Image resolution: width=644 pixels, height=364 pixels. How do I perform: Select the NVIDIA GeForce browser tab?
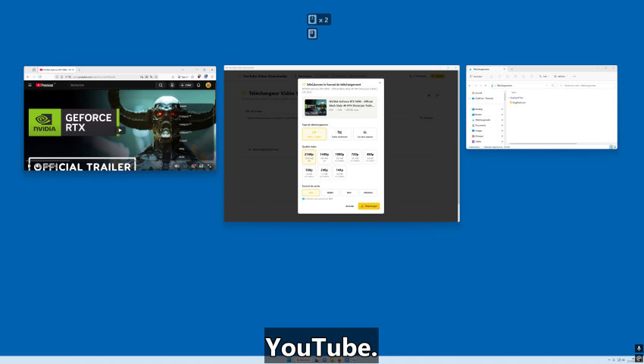[x=57, y=70]
